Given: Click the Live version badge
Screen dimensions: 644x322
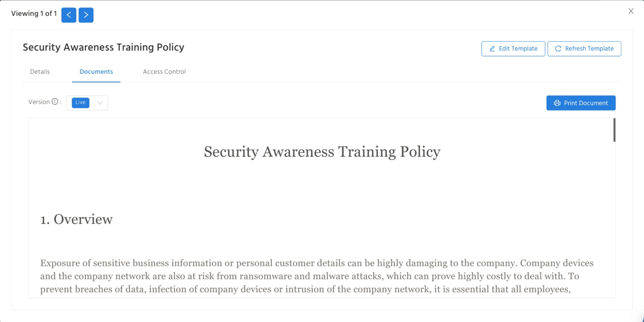Looking at the screenshot, I should pyautogui.click(x=81, y=103).
